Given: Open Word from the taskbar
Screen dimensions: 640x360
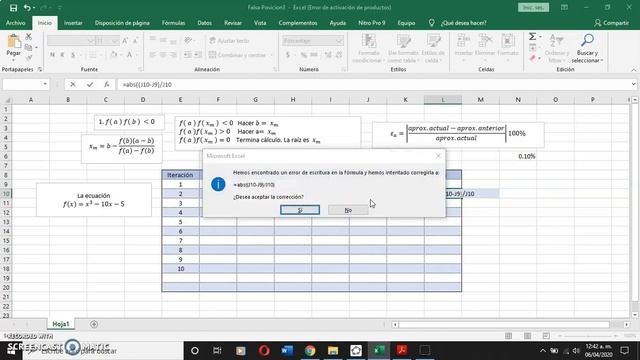Looking at the screenshot, I should tap(287, 350).
